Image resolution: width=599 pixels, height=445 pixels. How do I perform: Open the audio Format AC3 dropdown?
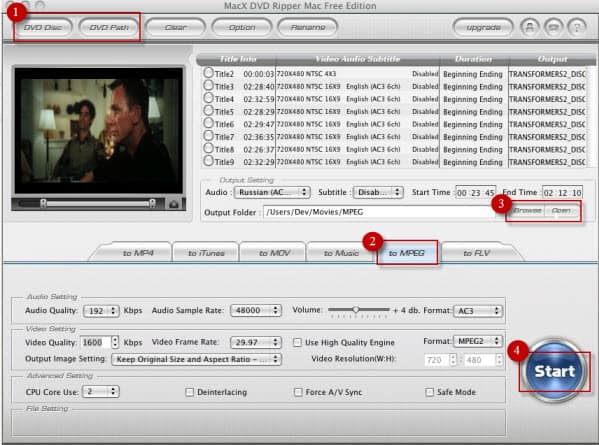[x=478, y=311]
